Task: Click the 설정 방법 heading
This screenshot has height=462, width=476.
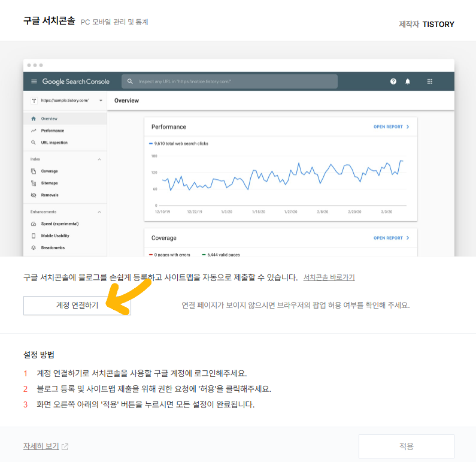Action: pos(39,355)
